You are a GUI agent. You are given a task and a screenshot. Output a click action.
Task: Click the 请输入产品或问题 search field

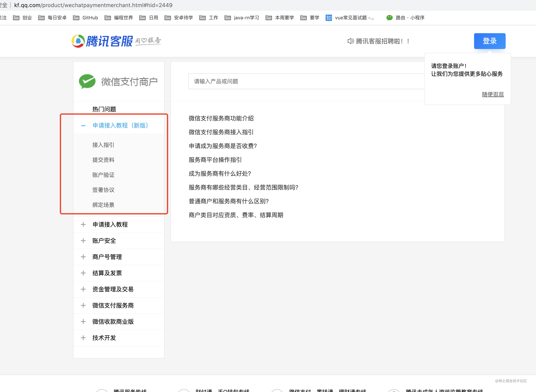306,81
